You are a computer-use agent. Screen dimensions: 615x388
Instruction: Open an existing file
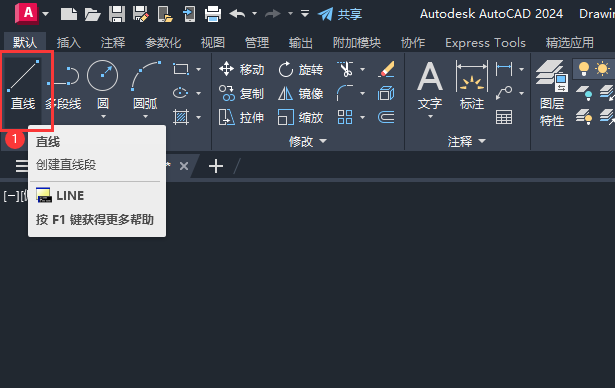[93, 14]
